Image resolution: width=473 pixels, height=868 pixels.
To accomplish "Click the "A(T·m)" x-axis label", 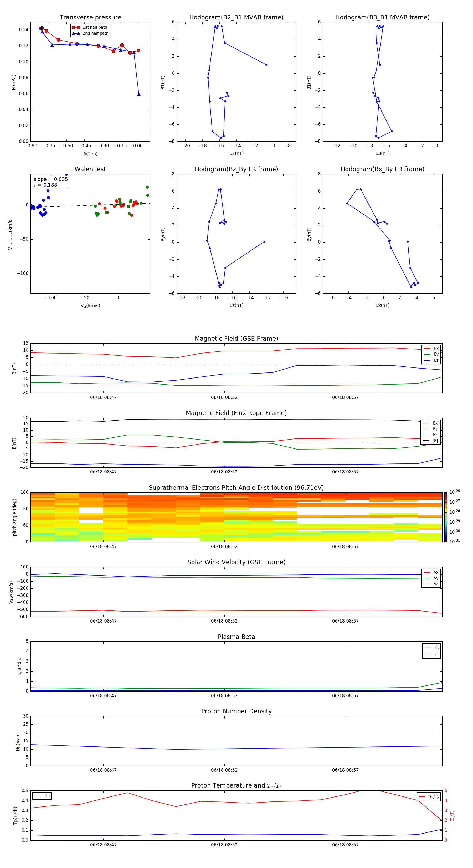I will coord(90,154).
